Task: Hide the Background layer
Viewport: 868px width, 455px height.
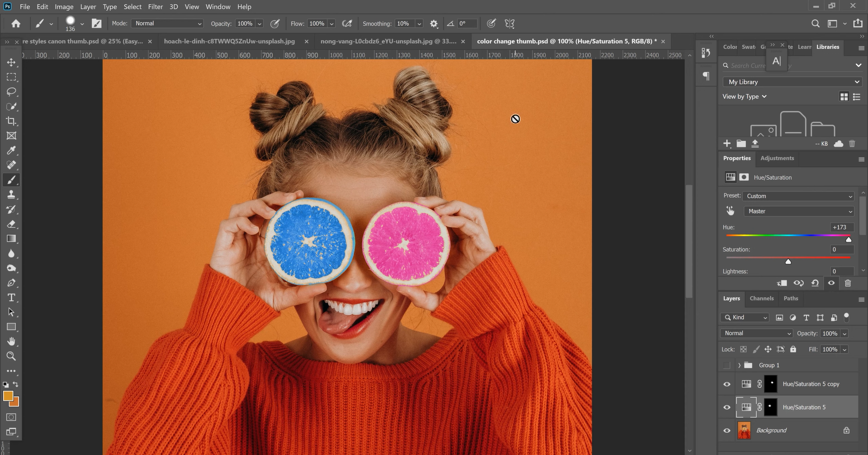Action: (x=726, y=430)
